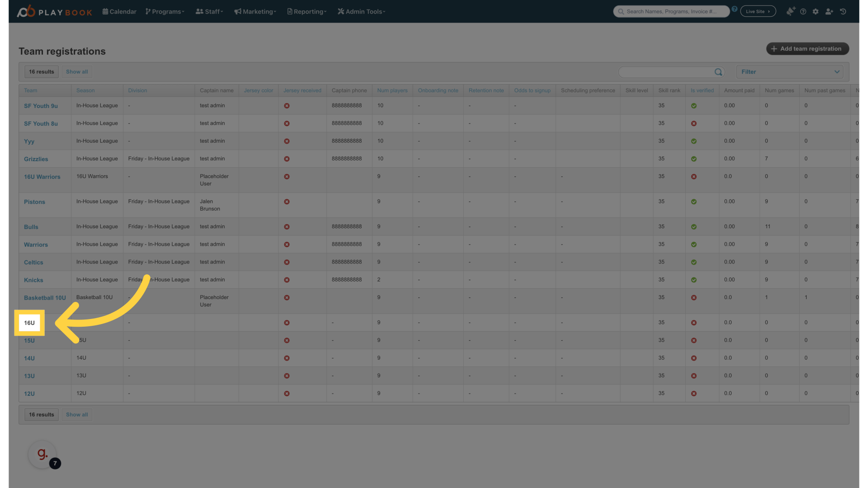Viewport: 868px width, 488px height.
Task: Open the settings gear icon in header
Action: coord(816,12)
